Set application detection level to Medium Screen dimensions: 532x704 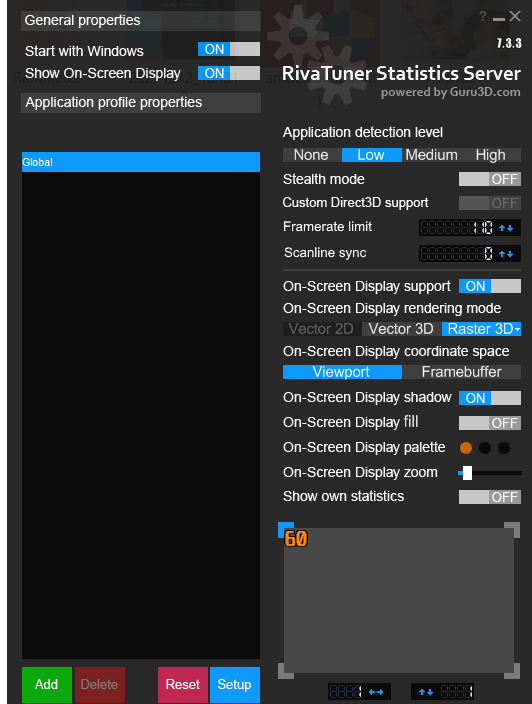pyautogui.click(x=431, y=155)
